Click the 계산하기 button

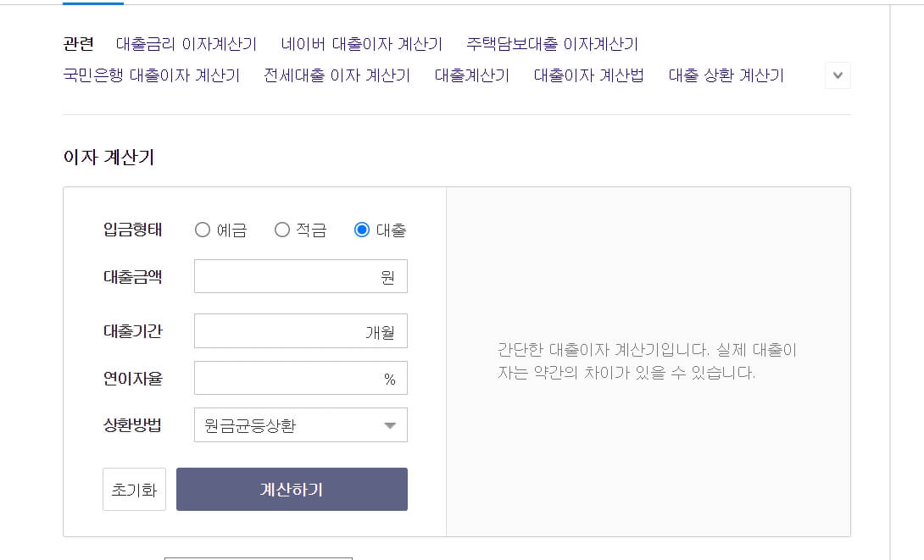(292, 490)
